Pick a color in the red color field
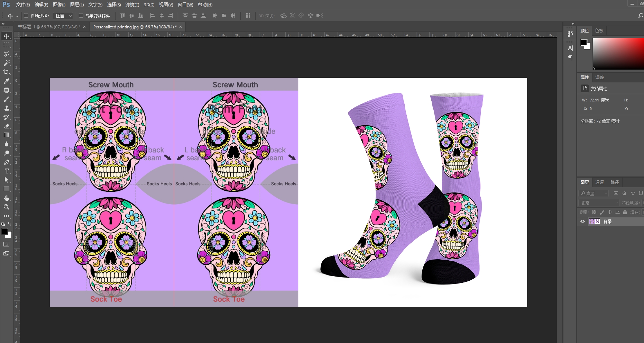The height and width of the screenshot is (343, 644). coord(618,53)
